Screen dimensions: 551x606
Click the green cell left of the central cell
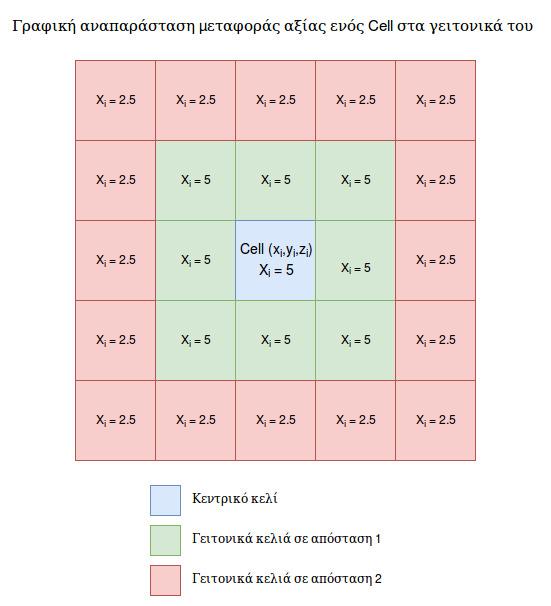[x=196, y=260]
